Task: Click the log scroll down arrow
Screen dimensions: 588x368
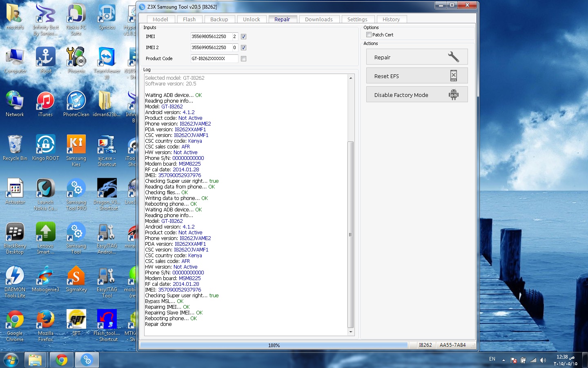Action: [x=351, y=332]
